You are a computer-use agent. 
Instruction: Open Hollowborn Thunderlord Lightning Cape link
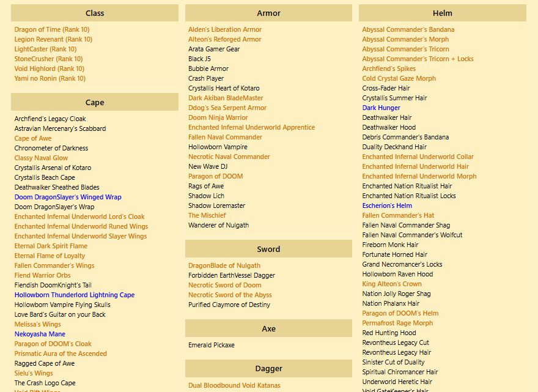(x=75, y=295)
